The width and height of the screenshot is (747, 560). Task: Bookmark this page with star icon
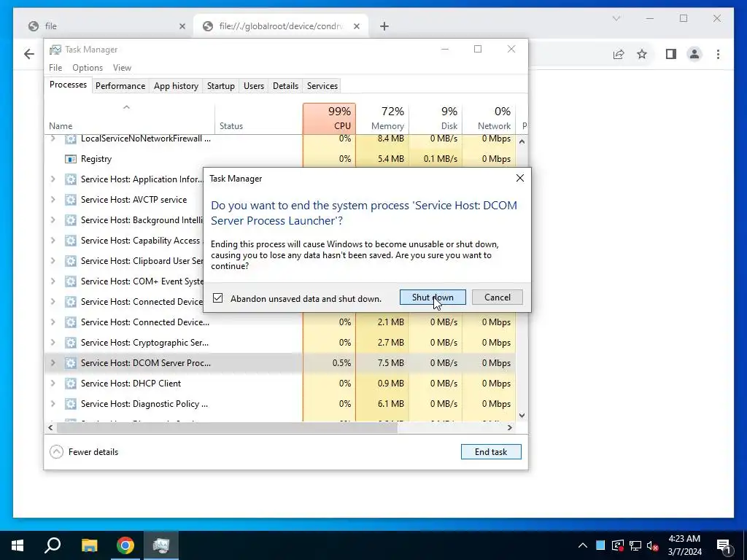(642, 54)
